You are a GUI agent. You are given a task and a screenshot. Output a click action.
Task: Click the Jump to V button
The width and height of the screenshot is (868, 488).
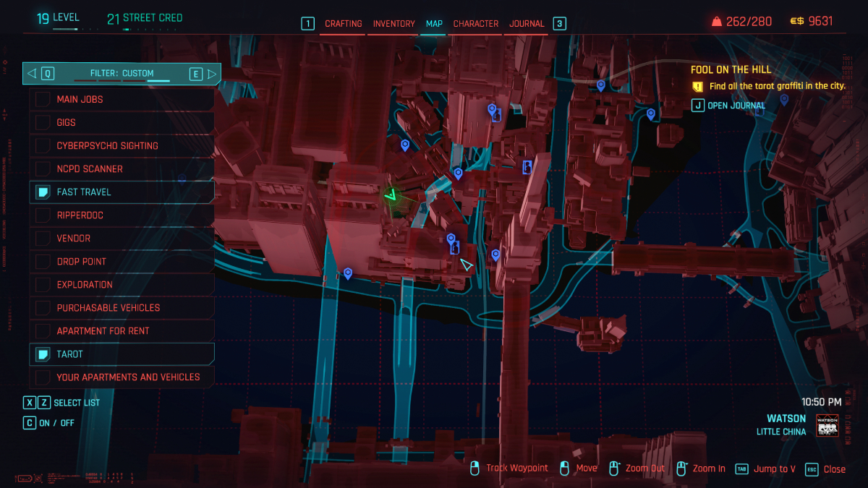pos(773,469)
